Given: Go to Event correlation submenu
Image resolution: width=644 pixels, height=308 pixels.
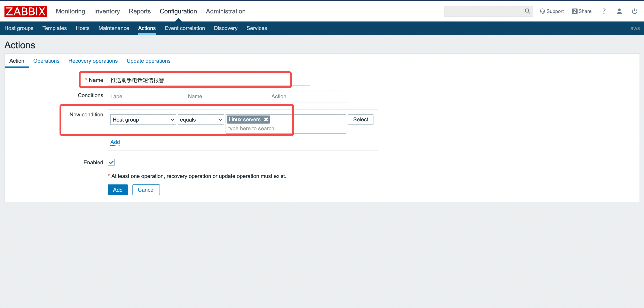Looking at the screenshot, I should coord(185,28).
